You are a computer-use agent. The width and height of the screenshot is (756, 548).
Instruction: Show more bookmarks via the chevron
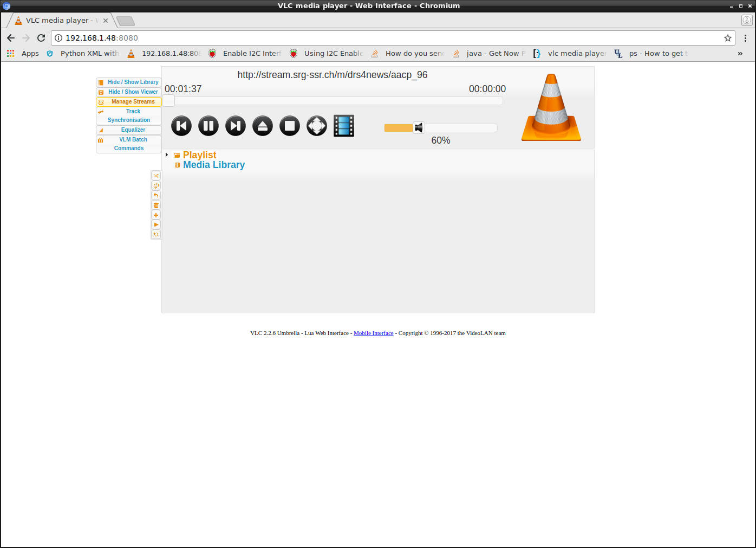[740, 54]
